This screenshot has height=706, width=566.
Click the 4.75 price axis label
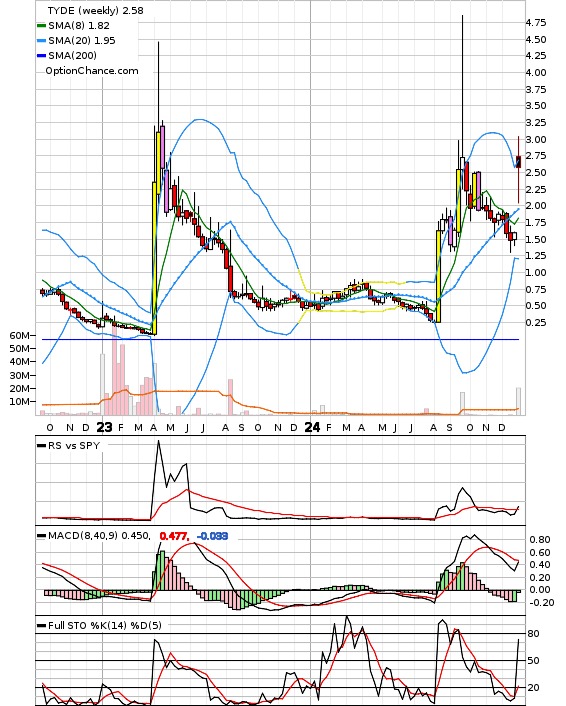click(x=536, y=23)
